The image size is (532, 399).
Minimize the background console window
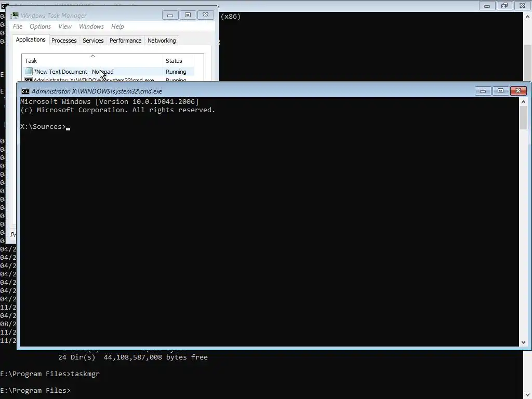point(487,6)
